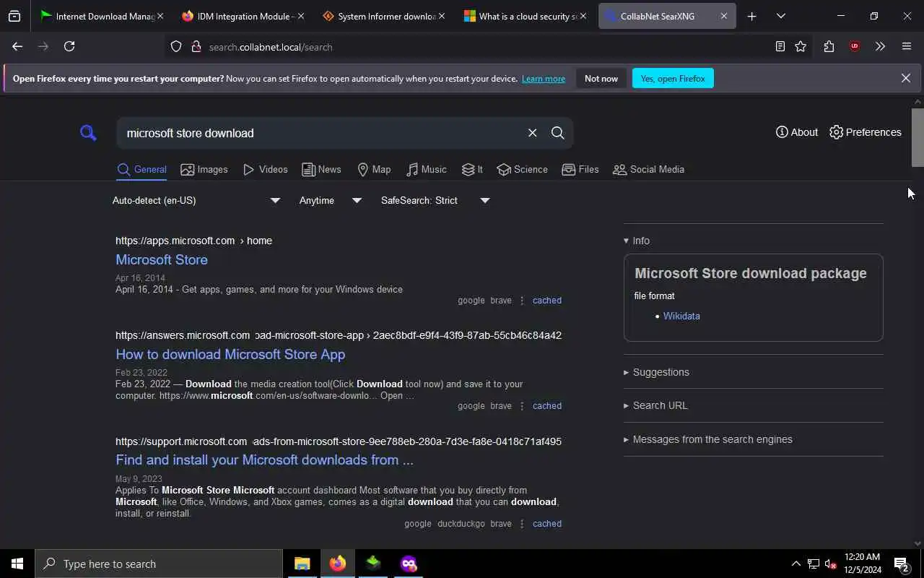Click the SearXNG magnifier logo
Screen dimensions: 924x578
(88, 133)
